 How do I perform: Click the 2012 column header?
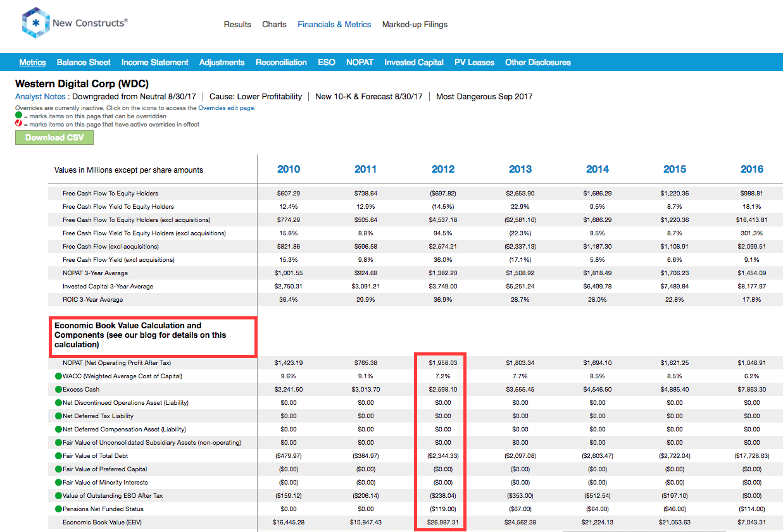(443, 170)
